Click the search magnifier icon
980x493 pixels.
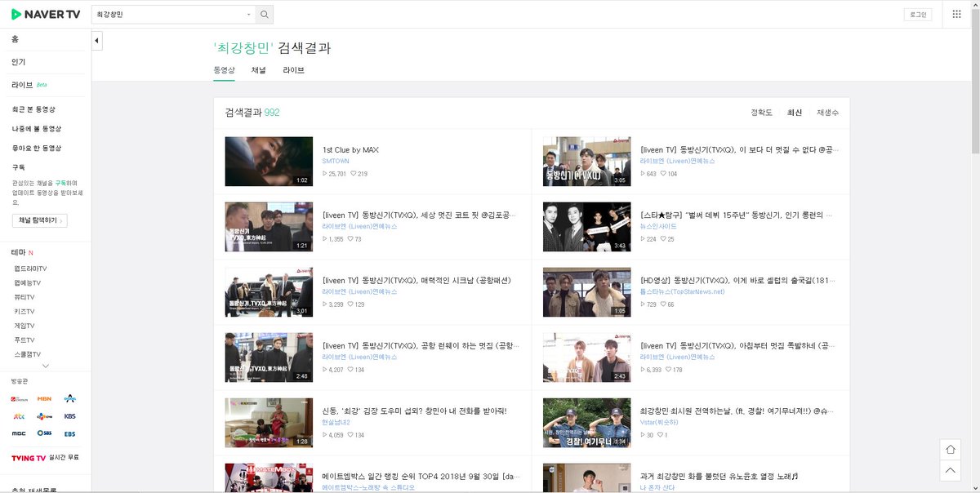coord(264,15)
